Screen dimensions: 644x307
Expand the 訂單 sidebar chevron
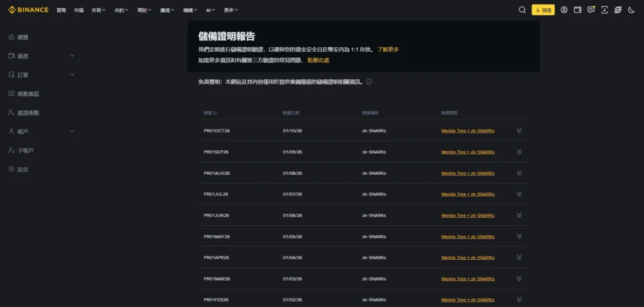tap(72, 75)
